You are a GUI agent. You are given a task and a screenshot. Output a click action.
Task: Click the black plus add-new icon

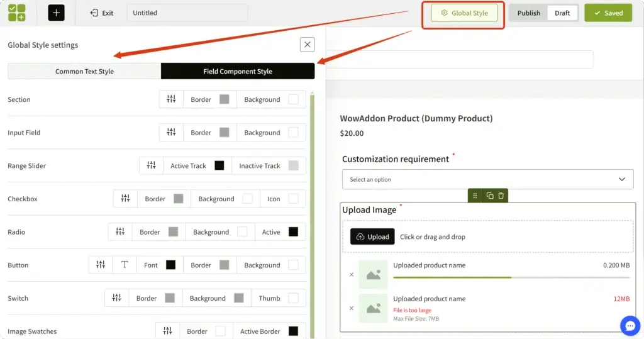point(56,13)
